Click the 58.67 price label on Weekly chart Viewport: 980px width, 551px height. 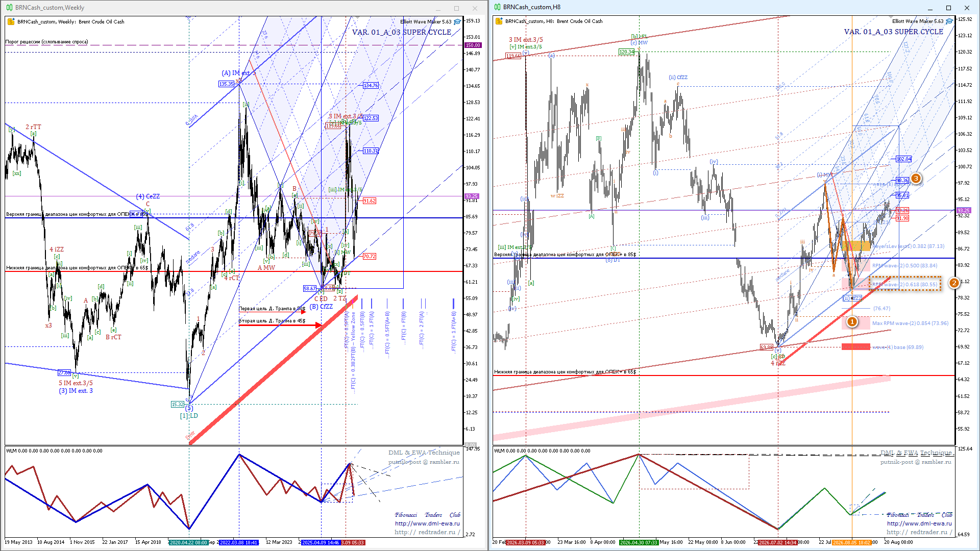tap(310, 289)
